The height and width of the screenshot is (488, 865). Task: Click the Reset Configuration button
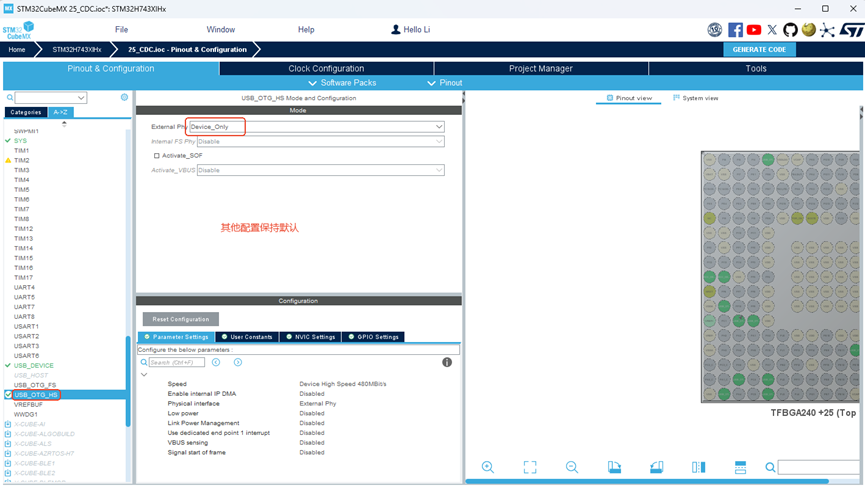coord(180,319)
